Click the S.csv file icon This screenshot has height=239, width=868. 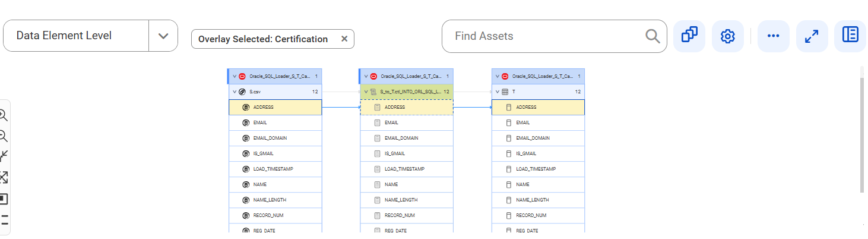[242, 92]
